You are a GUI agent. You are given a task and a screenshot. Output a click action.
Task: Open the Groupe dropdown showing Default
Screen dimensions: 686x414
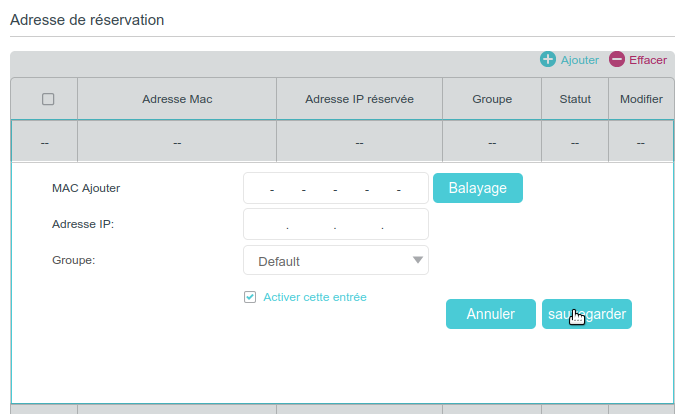[335, 261]
